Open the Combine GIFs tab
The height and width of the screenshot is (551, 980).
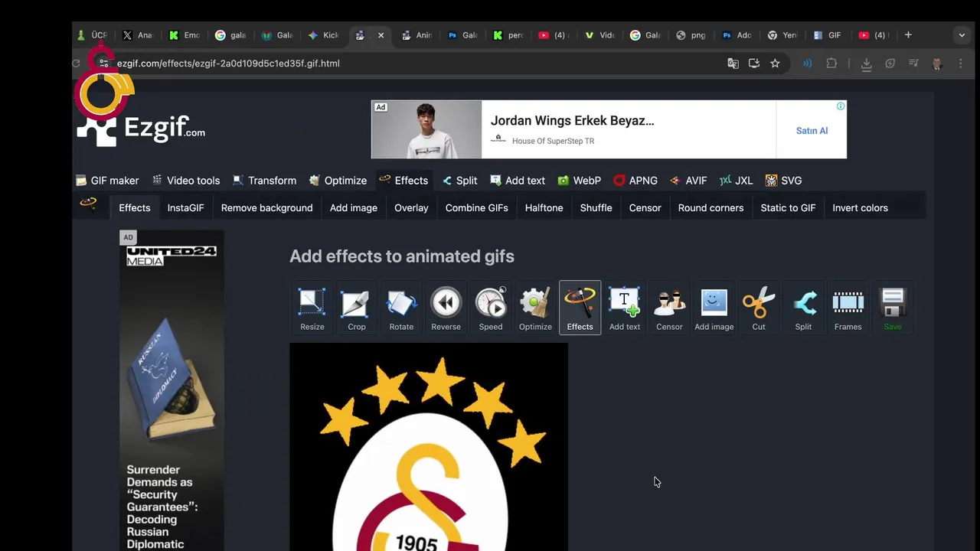476,208
